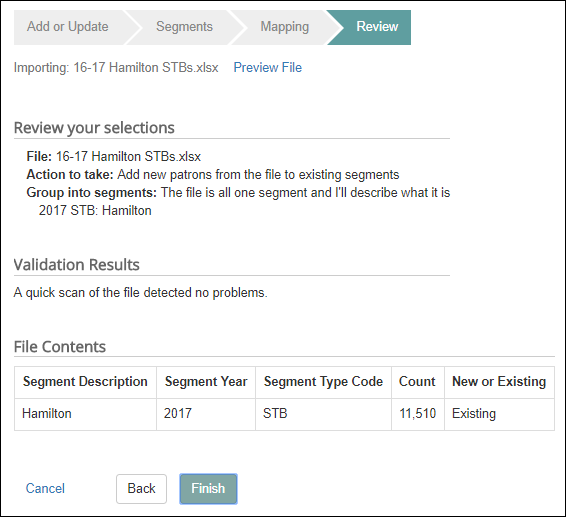Click the 2017 STB: Hamilton segment text
This screenshot has height=517, width=566.
pyautogui.click(x=95, y=210)
